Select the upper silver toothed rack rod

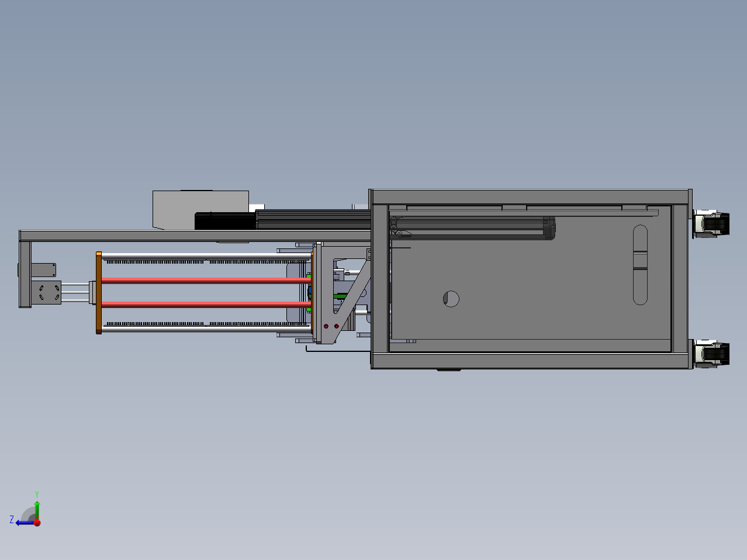pos(206,257)
